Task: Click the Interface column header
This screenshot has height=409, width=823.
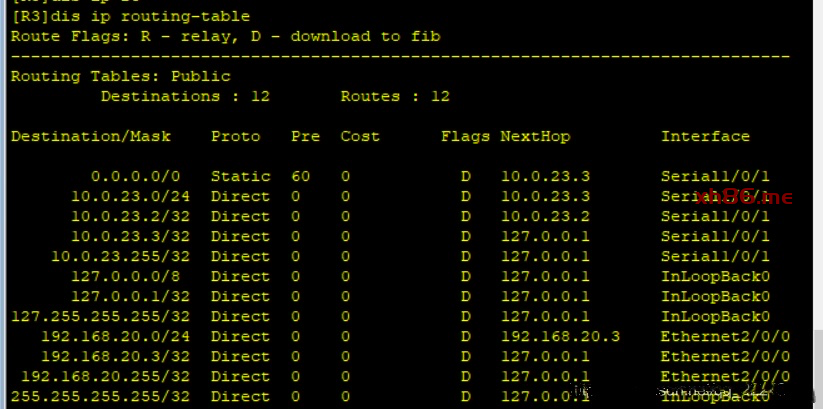Action: pyautogui.click(x=705, y=136)
